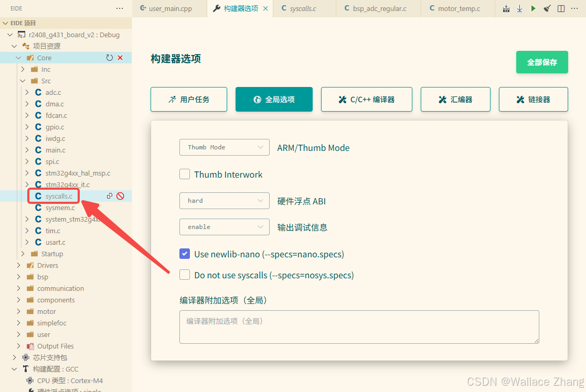Open the 链接器 options tab
Image resolution: width=586 pixels, height=392 pixels.
[x=534, y=99]
